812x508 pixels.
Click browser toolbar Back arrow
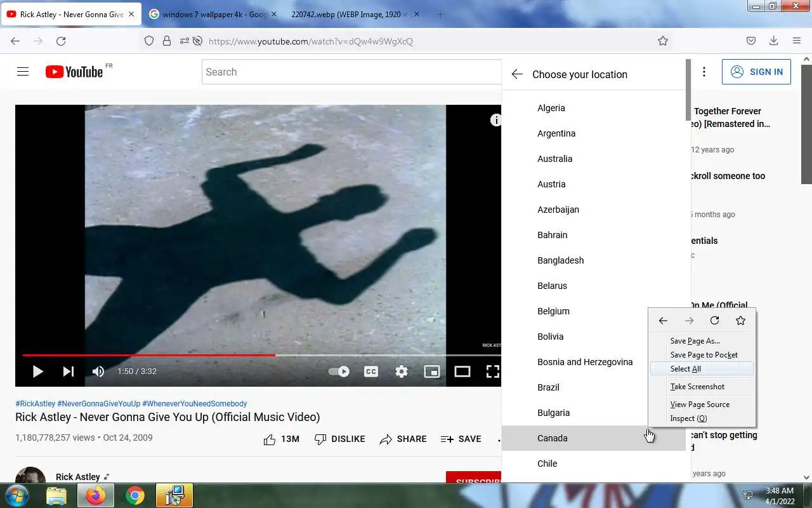[x=15, y=41]
